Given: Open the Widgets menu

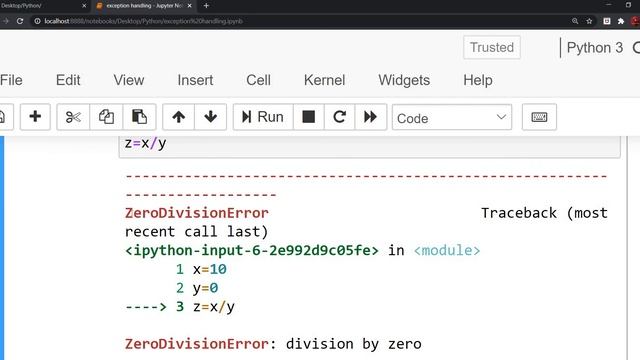Looking at the screenshot, I should point(404,80).
